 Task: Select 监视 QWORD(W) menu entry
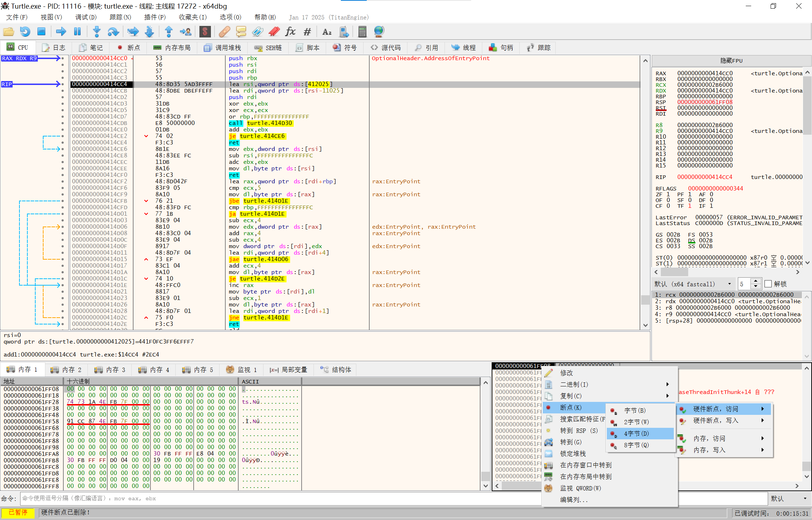click(610, 488)
